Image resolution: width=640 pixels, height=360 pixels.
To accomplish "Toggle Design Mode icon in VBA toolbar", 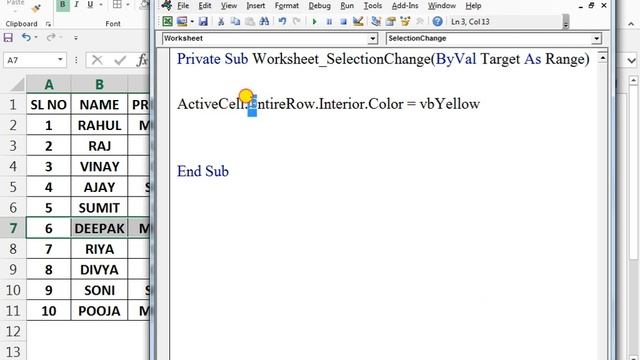I will coord(358,22).
